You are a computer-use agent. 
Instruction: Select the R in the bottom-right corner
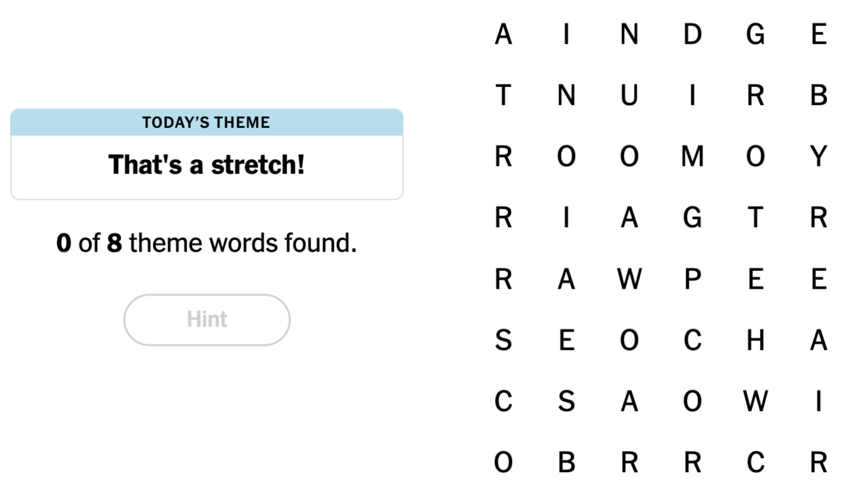tap(819, 462)
